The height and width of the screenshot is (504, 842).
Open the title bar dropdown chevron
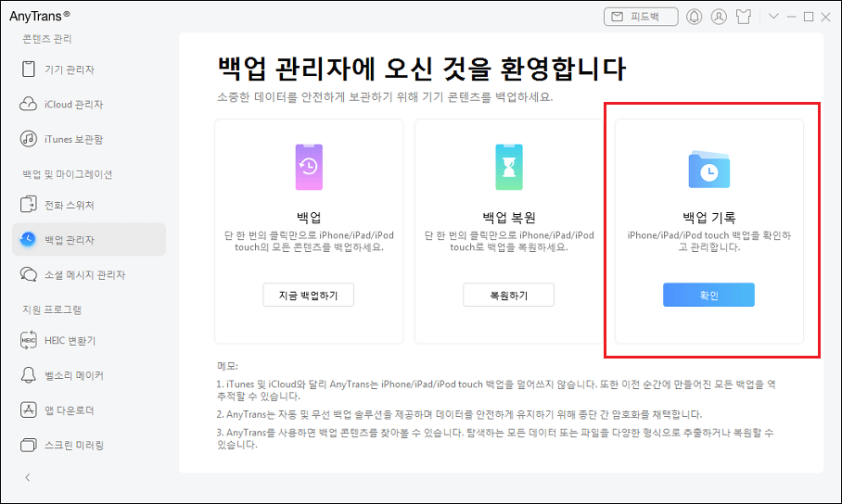point(773,16)
